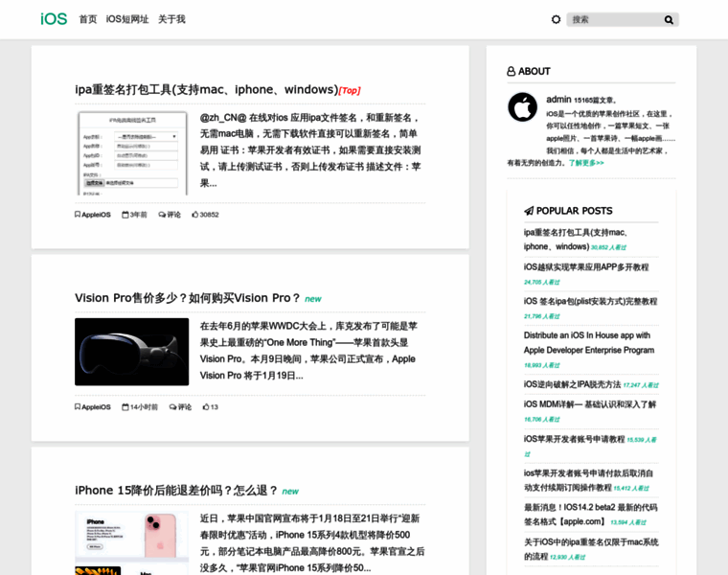Click the admin Apple logo avatar
Viewport: 728px width, 575px height.
(522, 107)
